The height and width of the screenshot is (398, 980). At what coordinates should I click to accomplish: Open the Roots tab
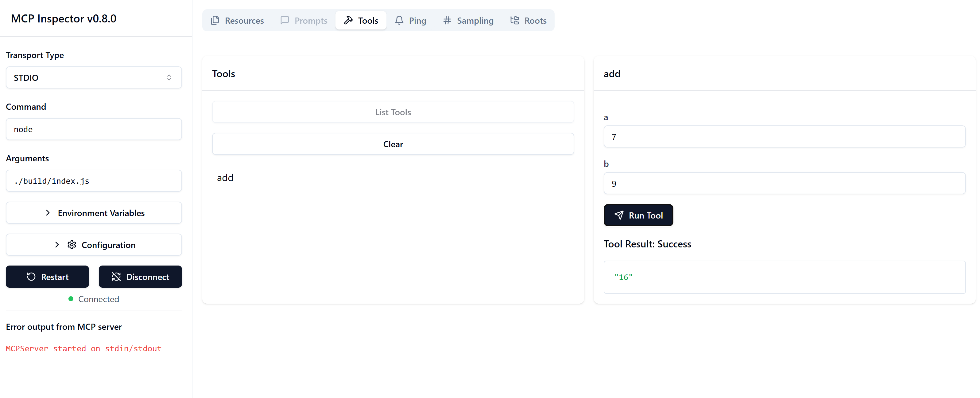click(x=528, y=20)
